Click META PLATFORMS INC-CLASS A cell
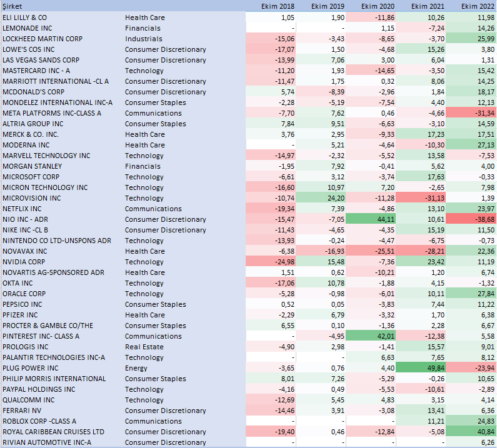Image resolution: width=497 pixels, height=448 pixels. (52, 113)
